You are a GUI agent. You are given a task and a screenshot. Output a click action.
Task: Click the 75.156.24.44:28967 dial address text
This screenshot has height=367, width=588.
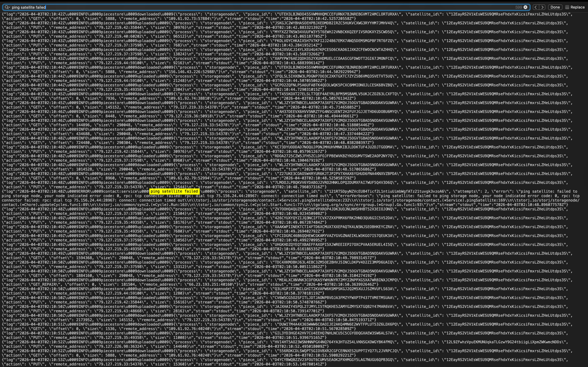236,196
